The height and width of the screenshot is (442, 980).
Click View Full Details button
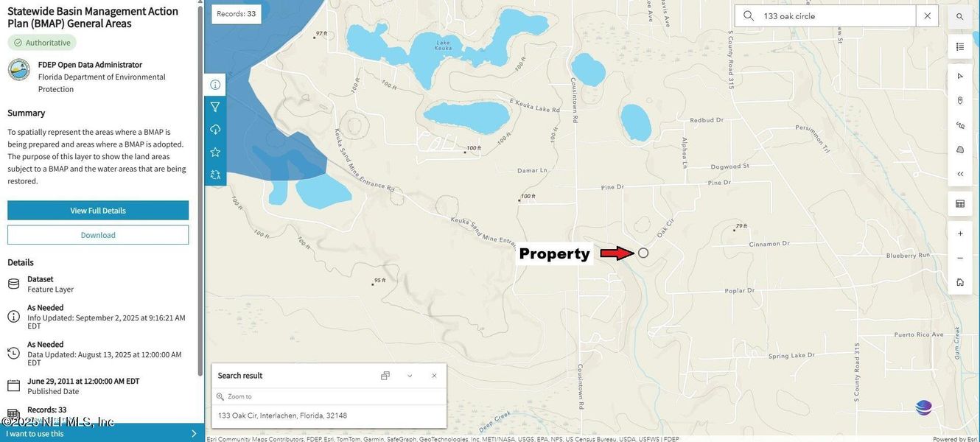pos(98,210)
